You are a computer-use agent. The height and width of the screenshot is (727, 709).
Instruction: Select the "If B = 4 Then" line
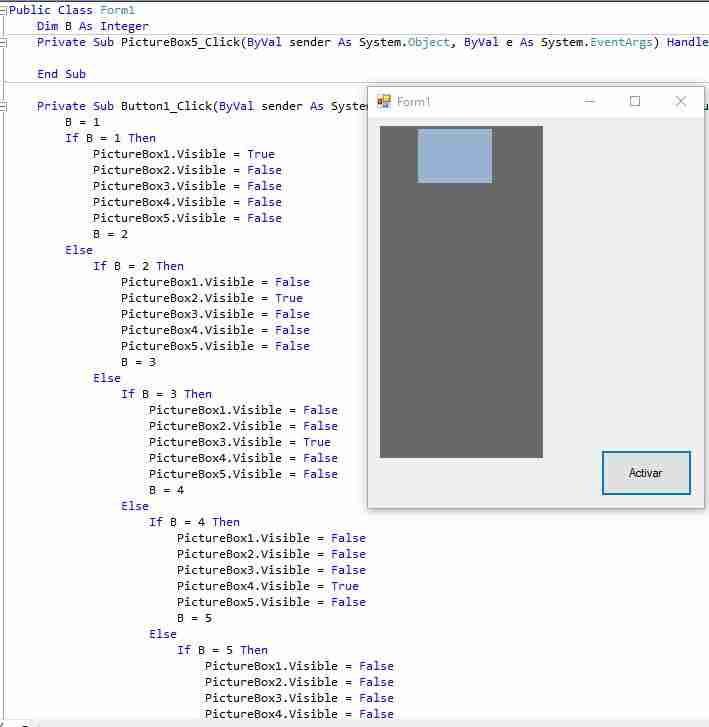[194, 522]
